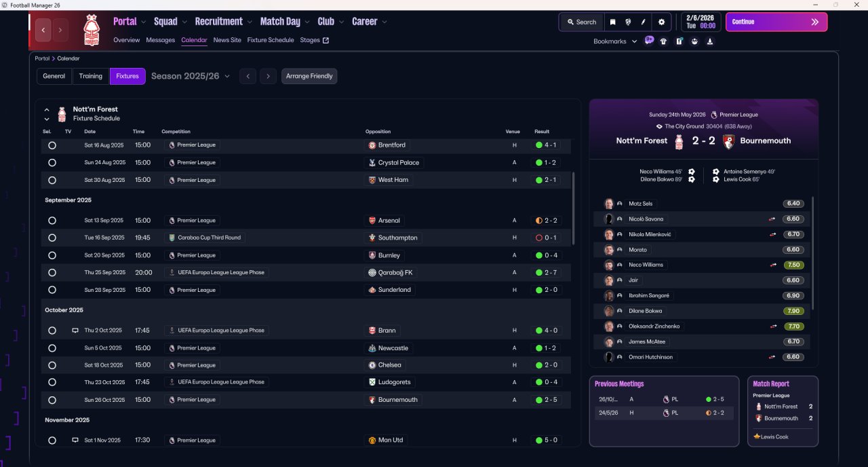Click the Portal breadcrumb link
The image size is (868, 467).
(x=42, y=58)
